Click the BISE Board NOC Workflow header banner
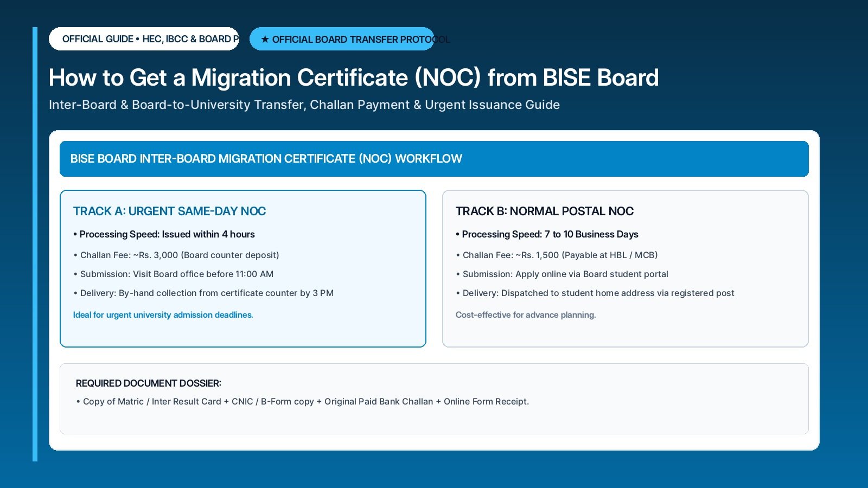This screenshot has width=868, height=488. coord(434,159)
